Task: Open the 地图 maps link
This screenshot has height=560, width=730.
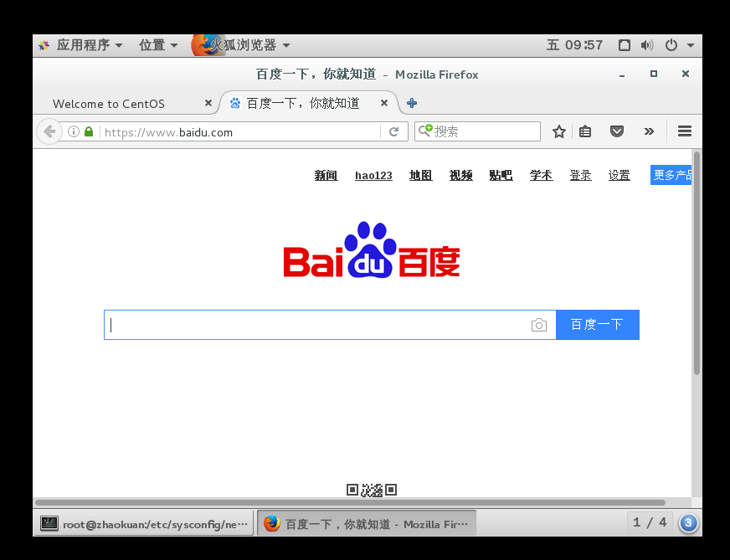Action: click(421, 175)
